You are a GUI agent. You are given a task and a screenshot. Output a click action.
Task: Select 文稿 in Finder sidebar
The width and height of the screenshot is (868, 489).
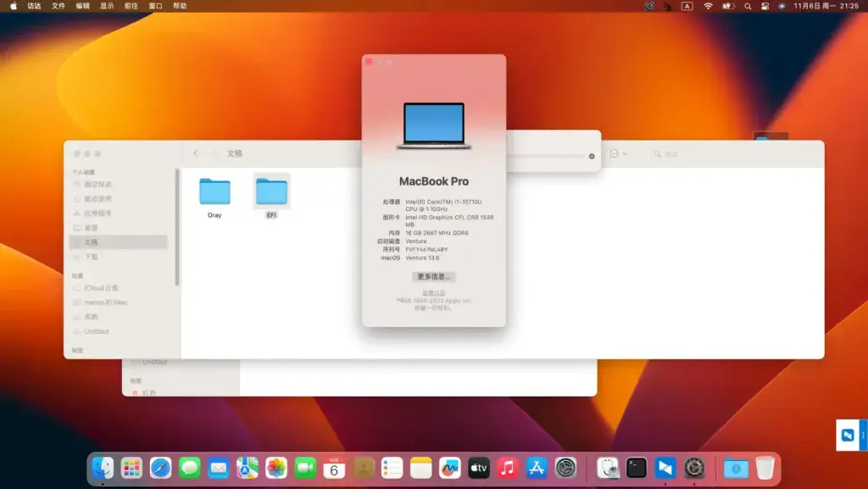click(119, 242)
